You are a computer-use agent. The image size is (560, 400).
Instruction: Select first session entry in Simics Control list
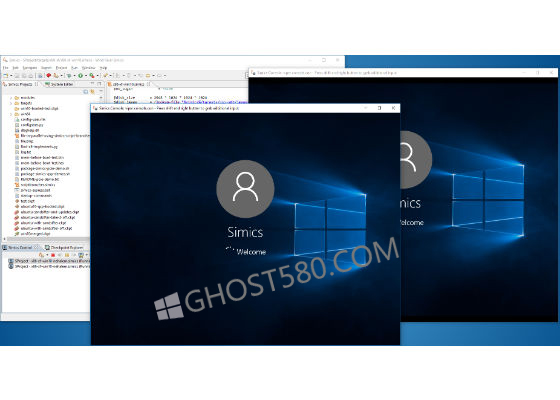49,261
